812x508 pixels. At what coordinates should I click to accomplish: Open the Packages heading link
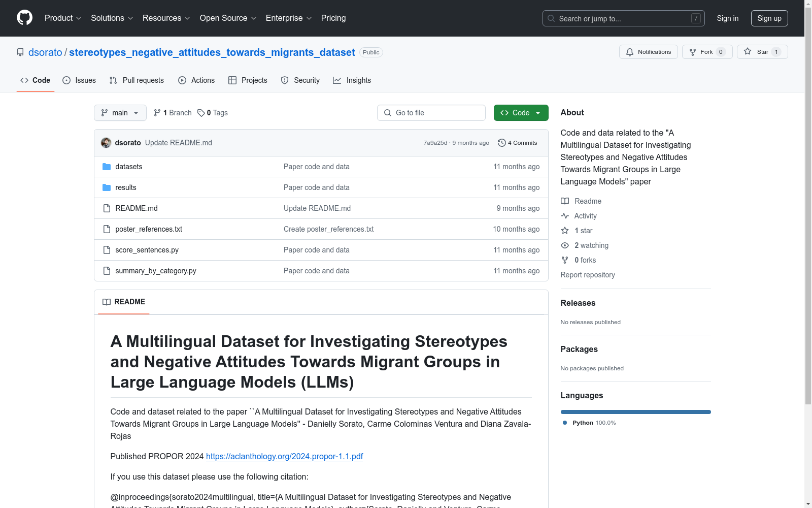click(579, 349)
